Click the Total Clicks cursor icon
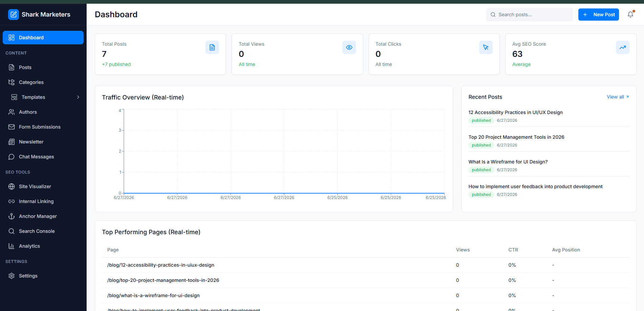The height and width of the screenshot is (311, 644). [486, 47]
